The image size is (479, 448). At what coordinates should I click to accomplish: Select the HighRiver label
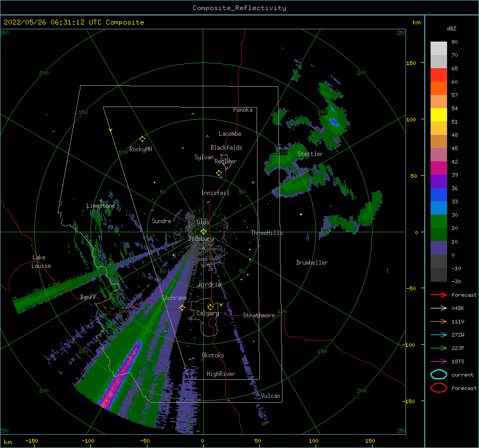[x=221, y=374]
